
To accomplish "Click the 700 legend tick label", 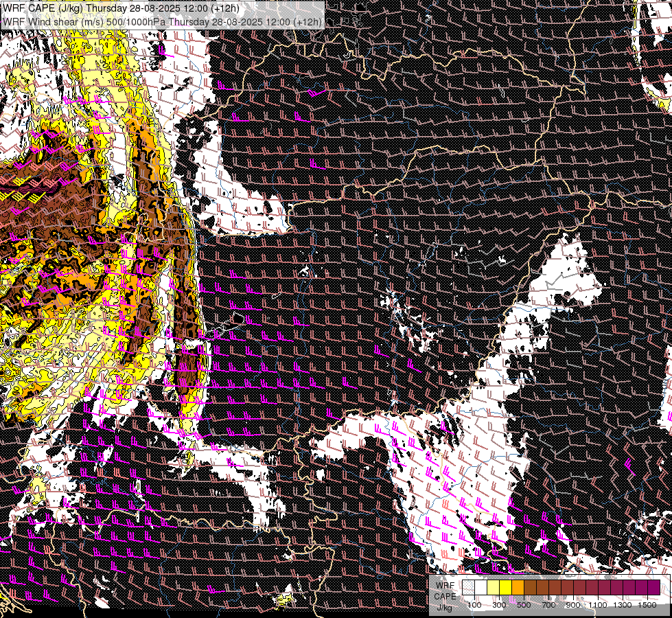I will 548,605.
